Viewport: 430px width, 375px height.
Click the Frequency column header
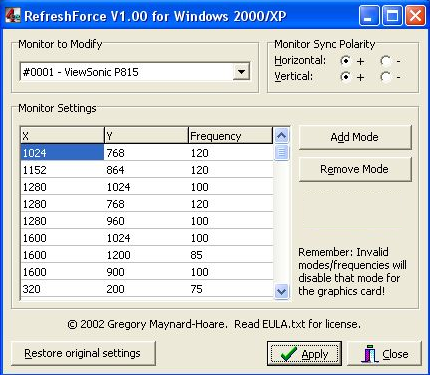[x=230, y=135]
